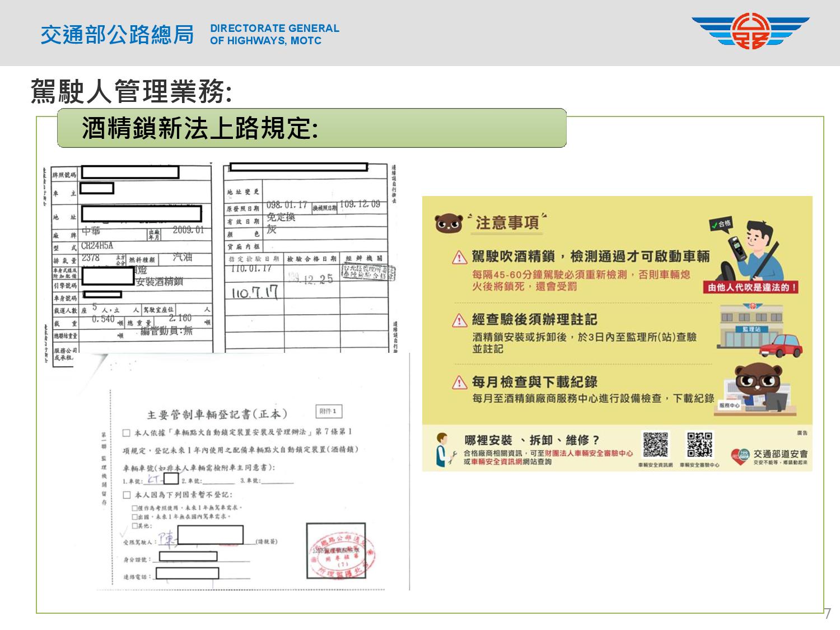Click the 2009.01 manufacture date
This screenshot has height=630, width=840.
coord(188,230)
